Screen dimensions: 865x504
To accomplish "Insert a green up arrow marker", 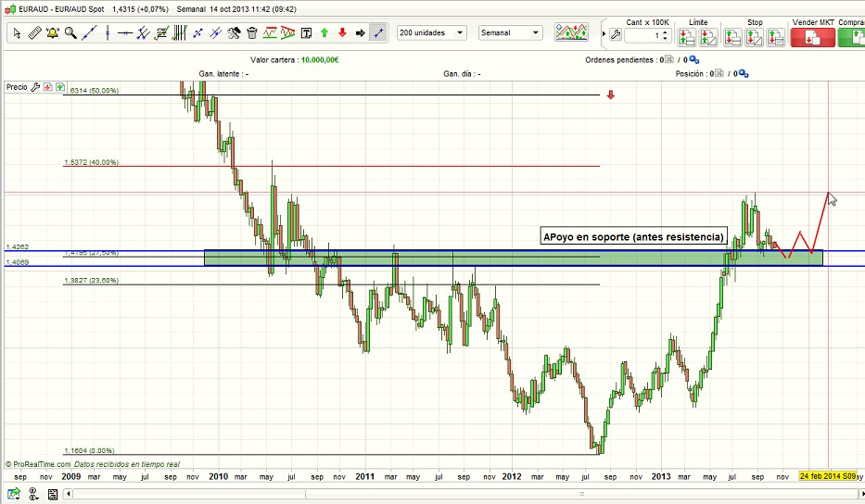I will pos(324,33).
